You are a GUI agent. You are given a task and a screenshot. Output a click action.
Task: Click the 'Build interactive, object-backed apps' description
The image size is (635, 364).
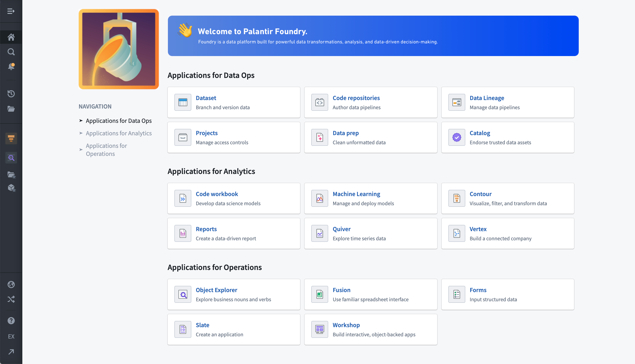click(374, 334)
